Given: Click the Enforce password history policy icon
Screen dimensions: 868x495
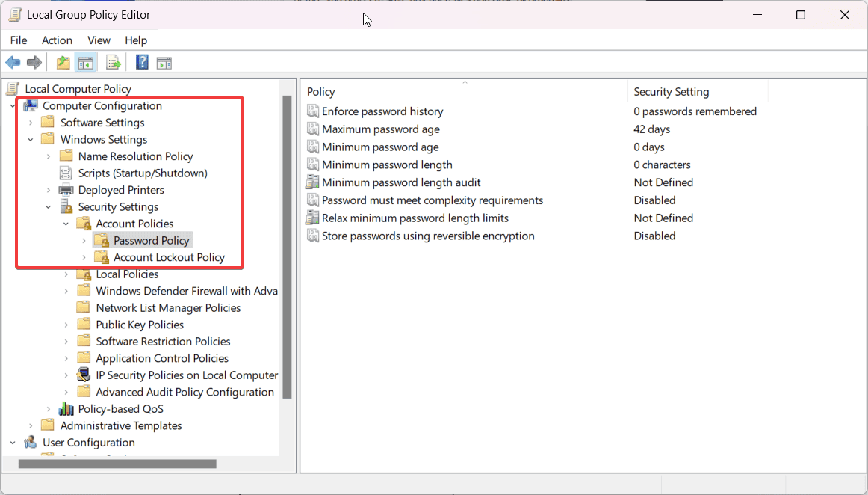Looking at the screenshot, I should pos(313,111).
